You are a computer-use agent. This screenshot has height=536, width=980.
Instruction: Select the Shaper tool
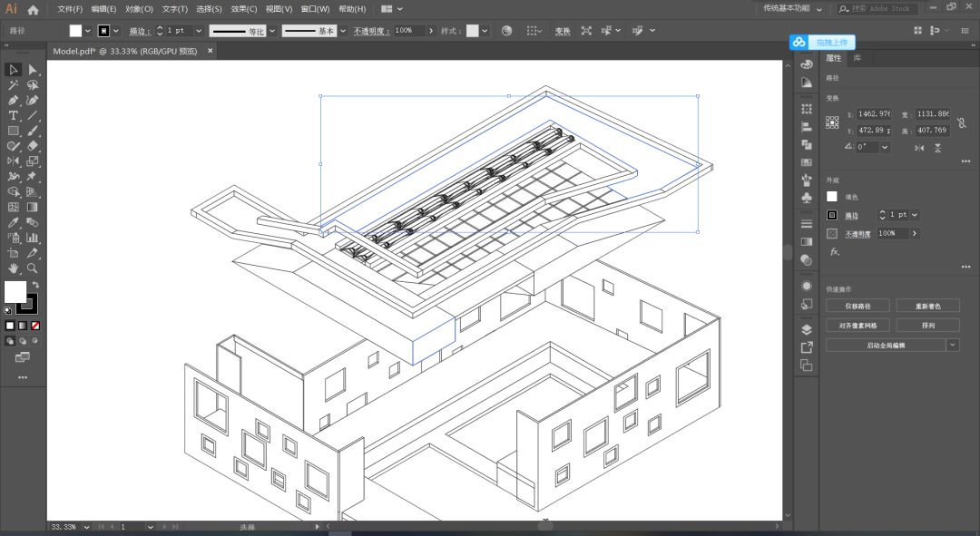click(13, 146)
